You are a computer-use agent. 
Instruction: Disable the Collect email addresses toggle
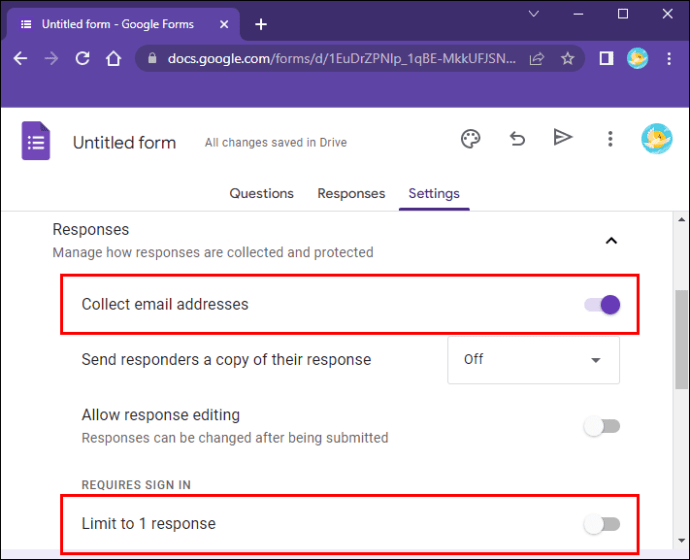[602, 305]
